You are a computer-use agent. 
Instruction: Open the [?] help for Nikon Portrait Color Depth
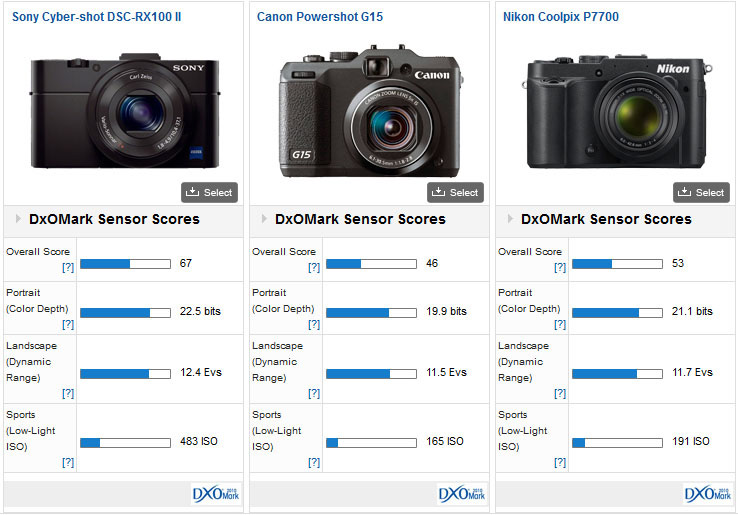coord(560,324)
